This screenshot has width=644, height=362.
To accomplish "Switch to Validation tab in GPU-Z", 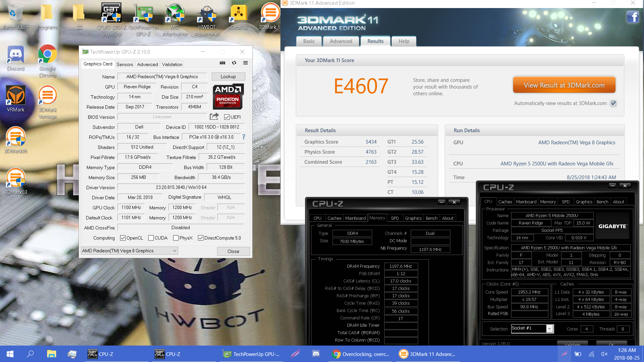I will pyautogui.click(x=172, y=64).
